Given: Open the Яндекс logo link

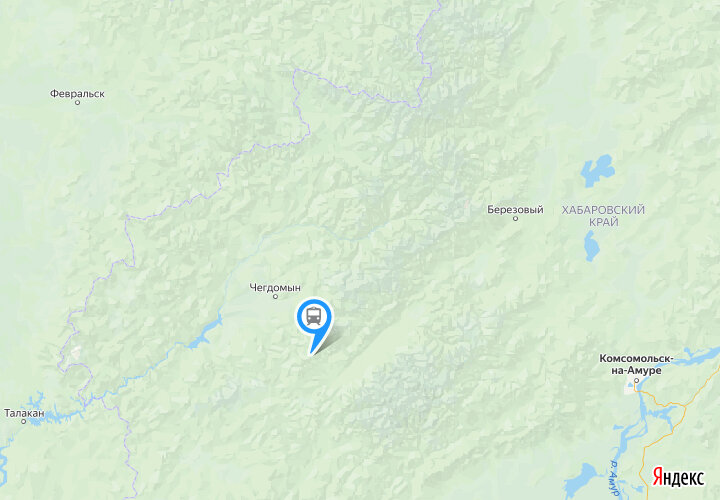Looking at the screenshot, I should [x=678, y=477].
